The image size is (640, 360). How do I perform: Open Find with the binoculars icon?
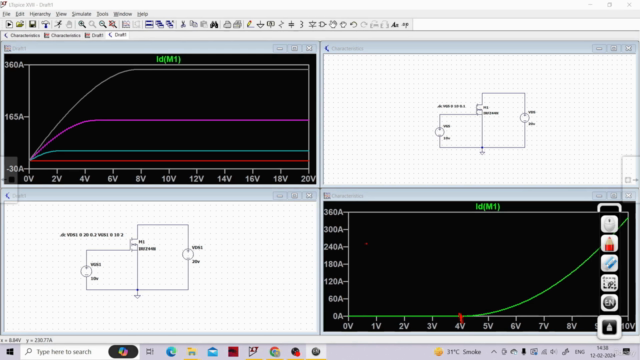[x=214, y=24]
